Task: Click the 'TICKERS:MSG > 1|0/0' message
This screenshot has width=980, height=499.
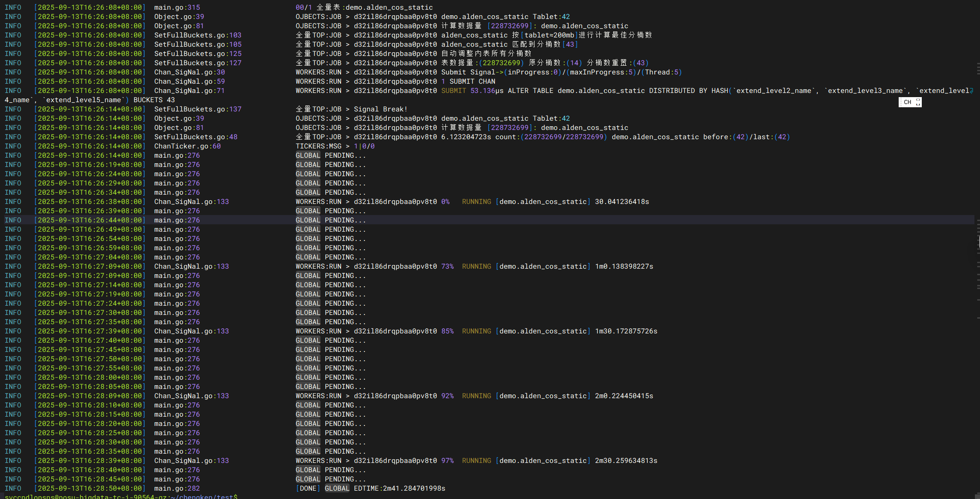Action: tap(335, 146)
